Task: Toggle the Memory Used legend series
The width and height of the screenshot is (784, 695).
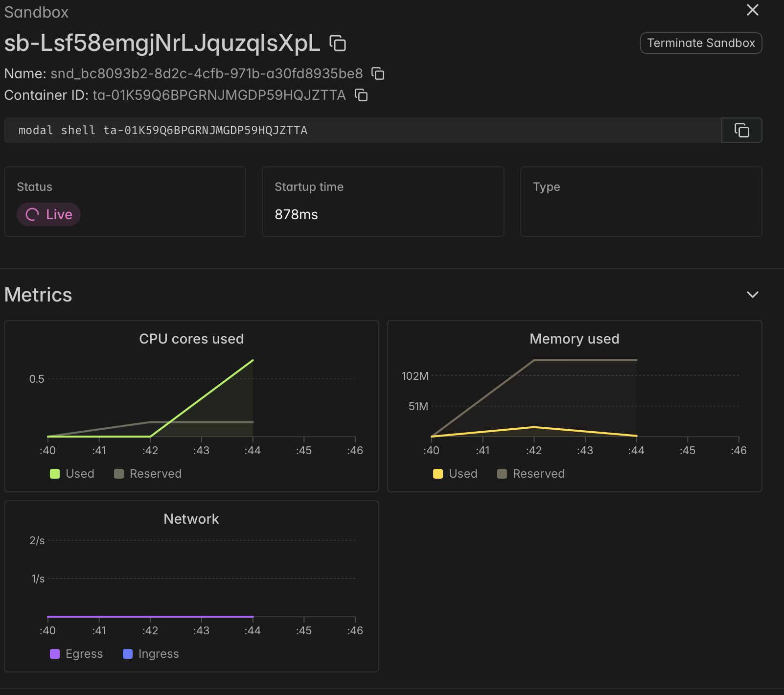Action: (x=456, y=474)
